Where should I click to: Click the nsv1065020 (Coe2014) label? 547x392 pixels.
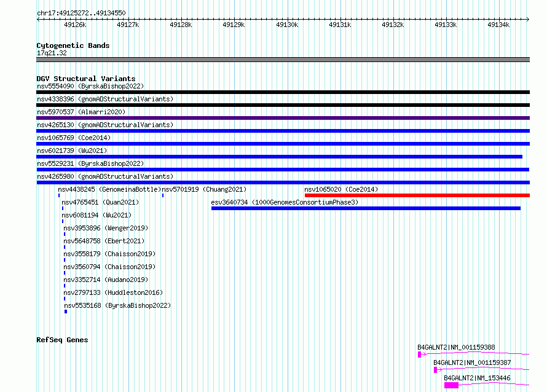(341, 189)
